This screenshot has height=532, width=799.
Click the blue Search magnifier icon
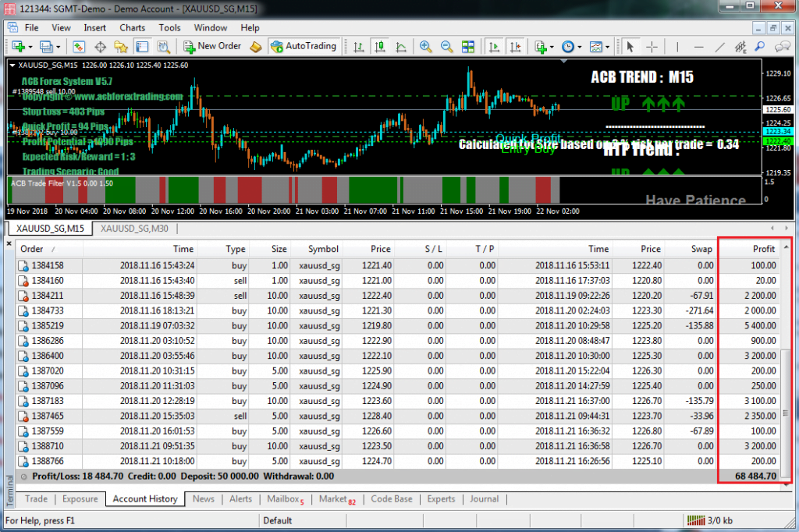pyautogui.click(x=760, y=47)
